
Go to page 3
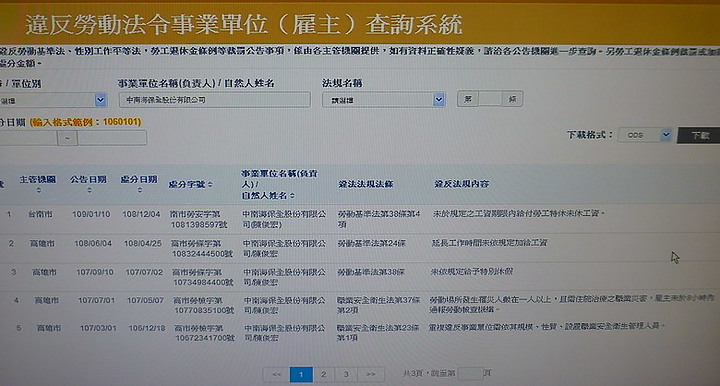[346, 374]
